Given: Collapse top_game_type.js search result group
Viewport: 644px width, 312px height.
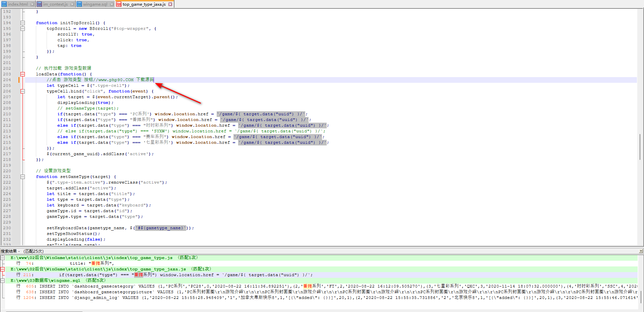Looking at the screenshot, I should coord(2,258).
